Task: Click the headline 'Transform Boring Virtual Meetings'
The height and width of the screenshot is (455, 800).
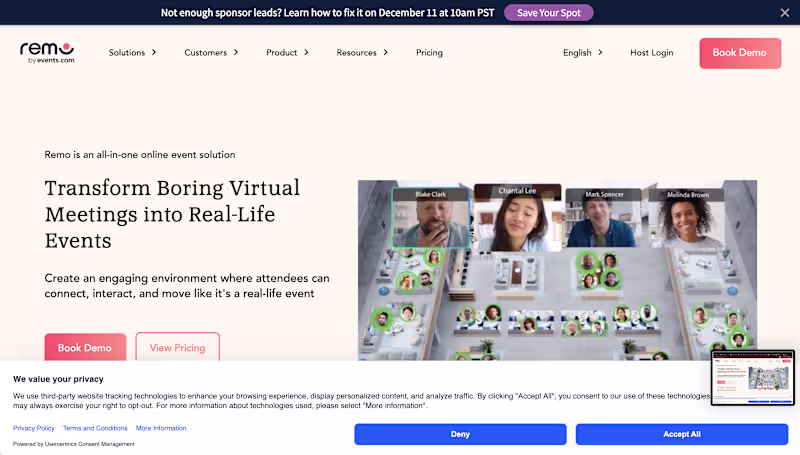Action: (172, 214)
